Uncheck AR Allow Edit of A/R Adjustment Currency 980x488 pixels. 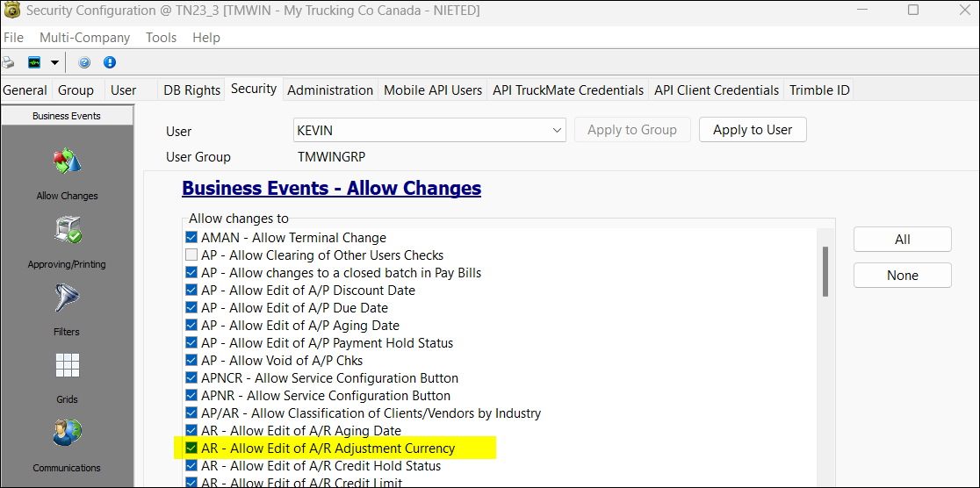coord(191,449)
